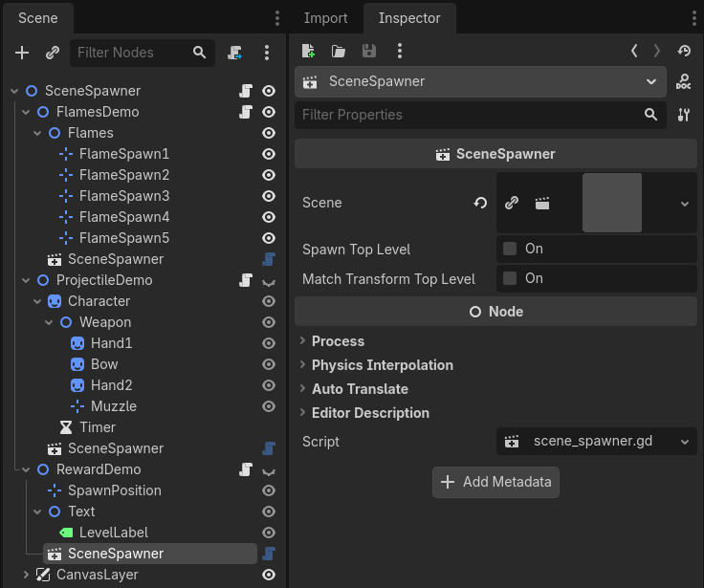Open the scene_spawner.gd script dropdown

684,442
